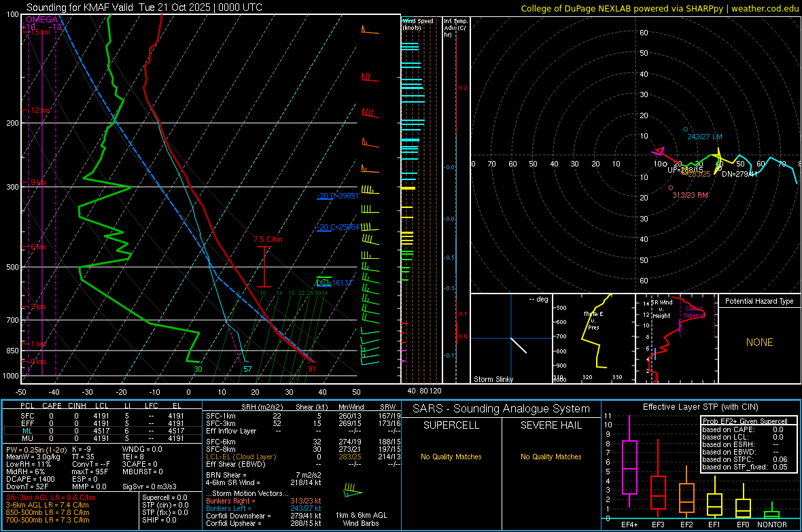The height and width of the screenshot is (532, 802).
Task: Select the SEVERE HAIL analogue column header
Action: pyautogui.click(x=551, y=425)
